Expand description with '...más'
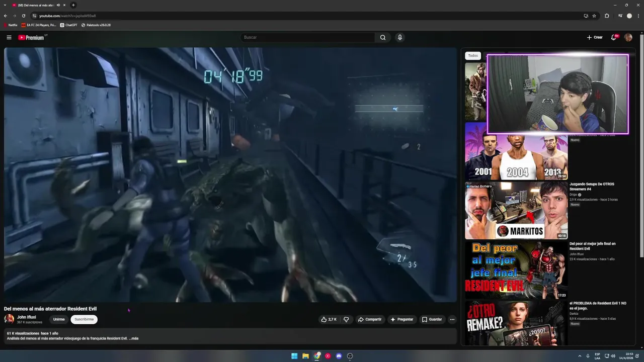This screenshot has height=362, width=644. click(x=134, y=338)
